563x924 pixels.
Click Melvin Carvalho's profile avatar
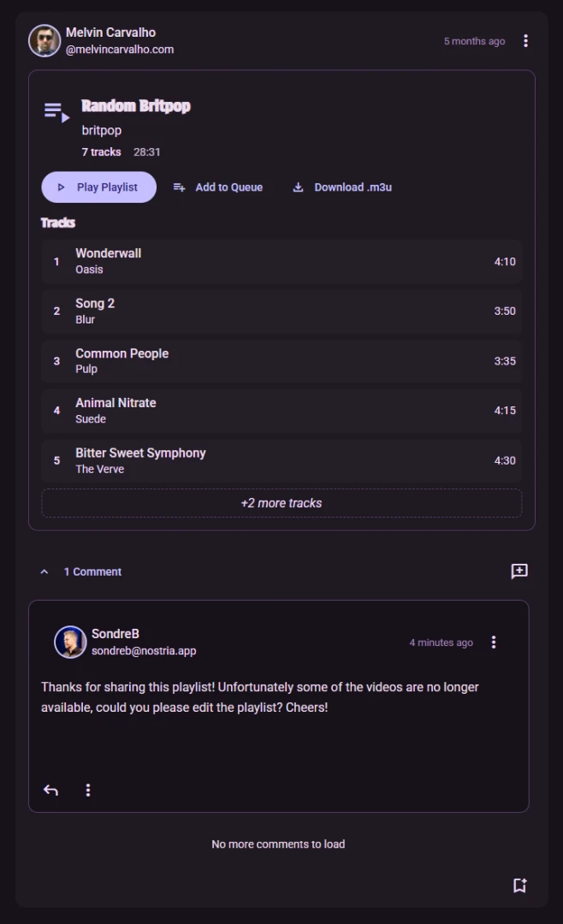point(44,41)
